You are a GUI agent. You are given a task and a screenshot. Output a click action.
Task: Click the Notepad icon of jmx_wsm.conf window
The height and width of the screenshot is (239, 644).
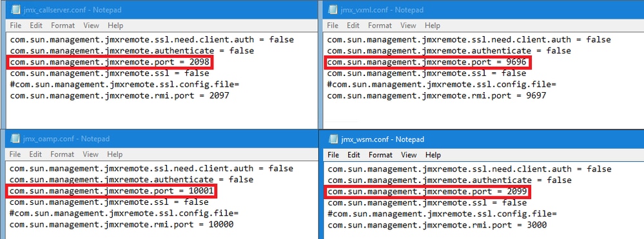pos(333,139)
